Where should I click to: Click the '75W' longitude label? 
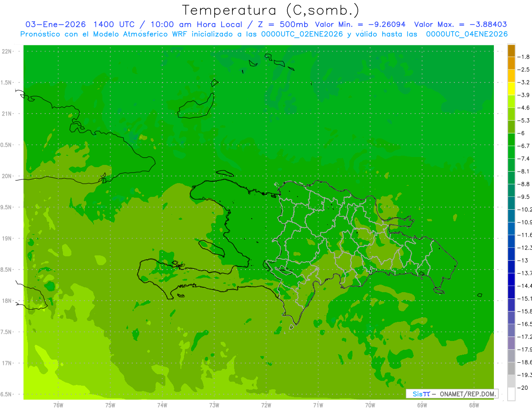110,405
